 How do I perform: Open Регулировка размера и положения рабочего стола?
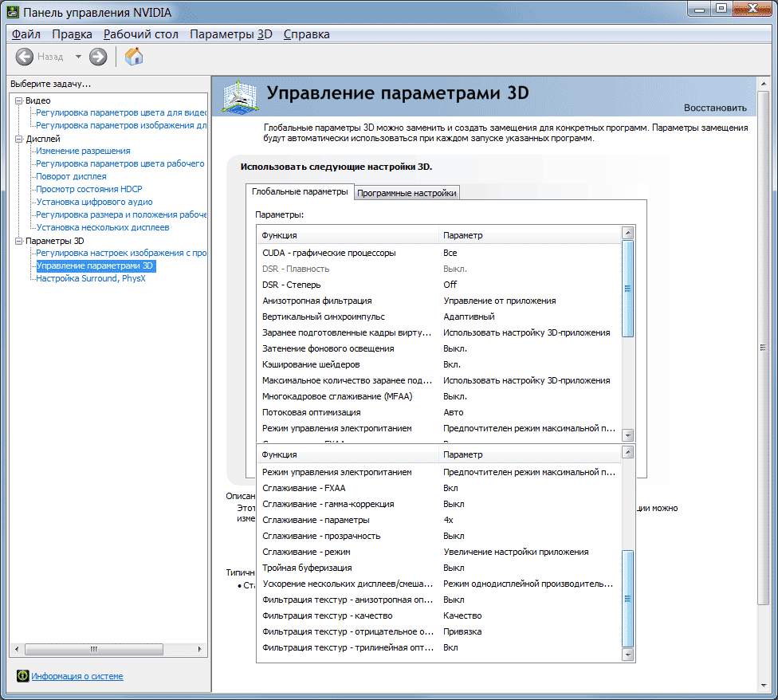pyautogui.click(x=121, y=214)
